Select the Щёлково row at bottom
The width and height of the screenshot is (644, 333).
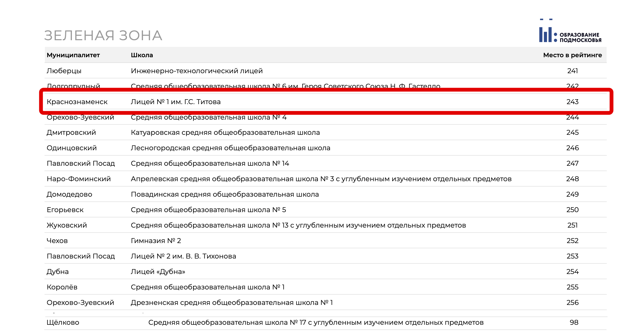coord(326,323)
